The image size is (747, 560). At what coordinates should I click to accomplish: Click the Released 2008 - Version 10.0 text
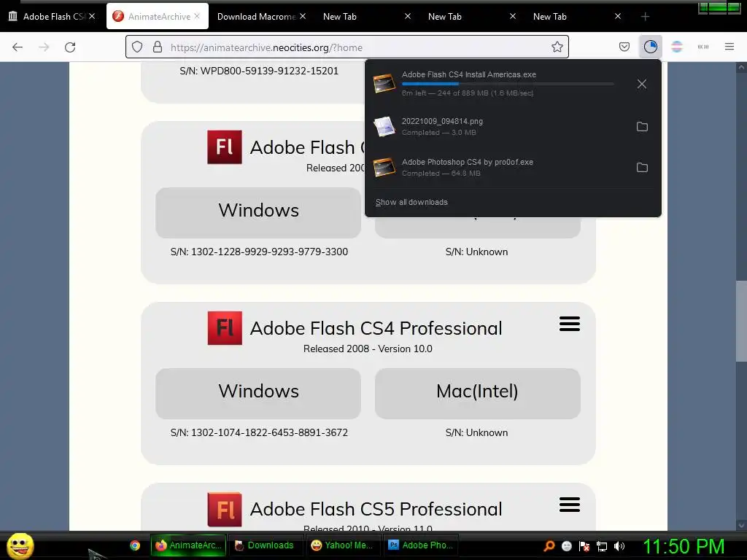click(368, 349)
